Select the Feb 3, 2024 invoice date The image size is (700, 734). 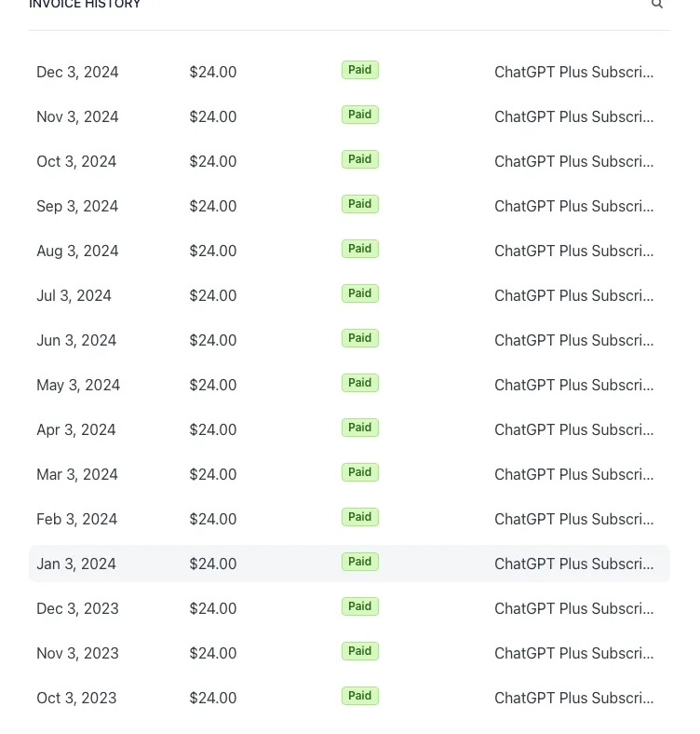[x=76, y=519]
